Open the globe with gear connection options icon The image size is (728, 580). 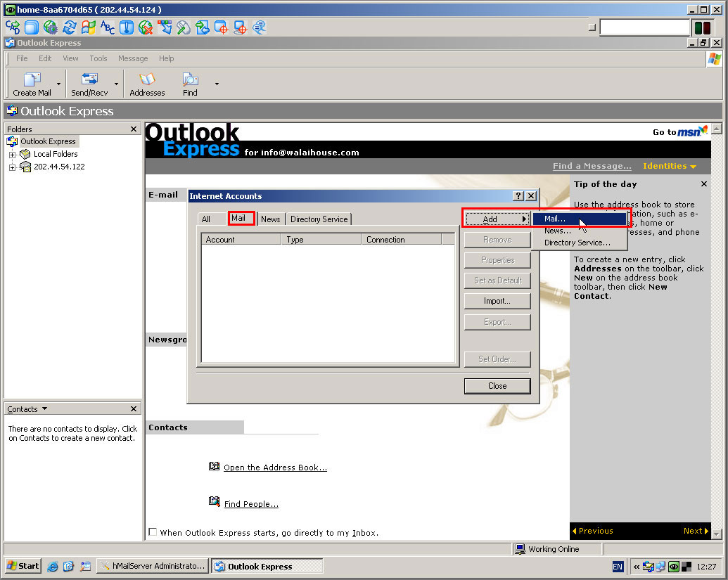click(x=51, y=27)
